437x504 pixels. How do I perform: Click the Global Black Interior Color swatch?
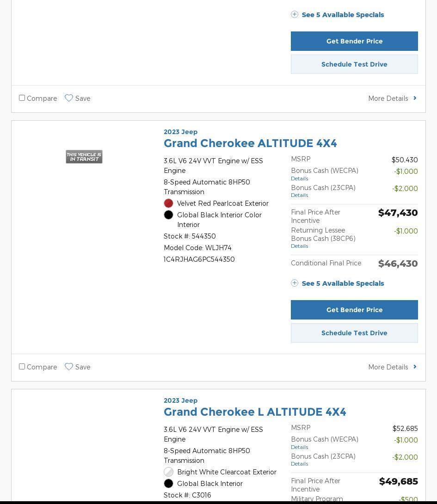[x=168, y=215]
